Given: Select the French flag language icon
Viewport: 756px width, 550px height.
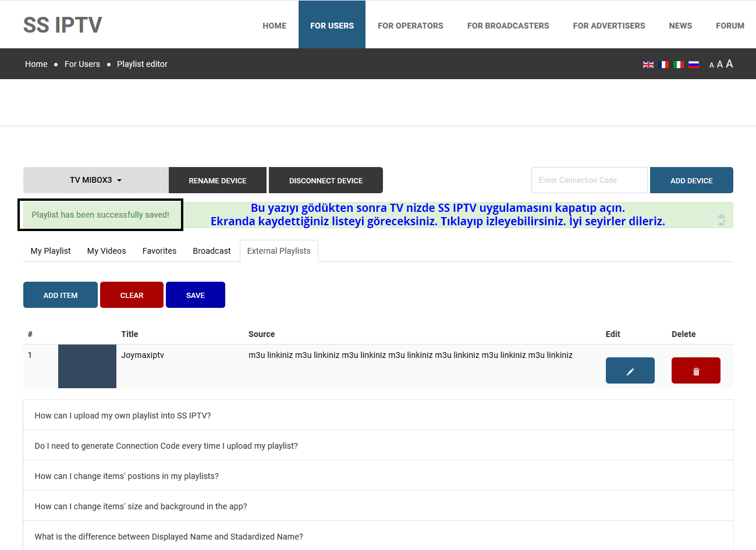Looking at the screenshot, I should 663,65.
